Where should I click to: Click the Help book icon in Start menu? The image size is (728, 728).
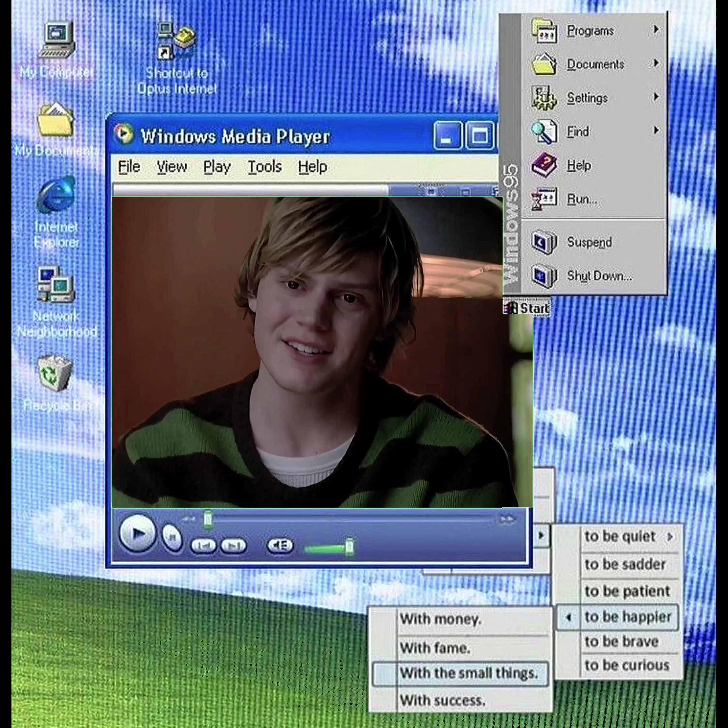pyautogui.click(x=544, y=165)
